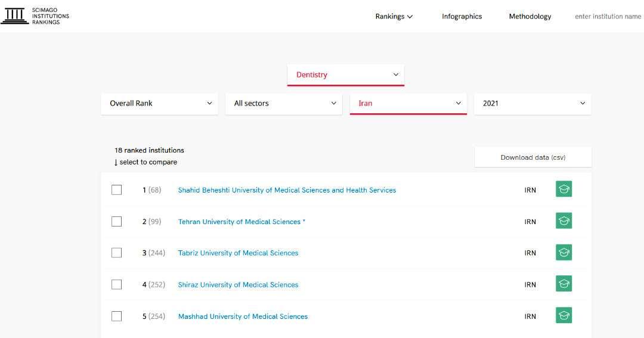Click the university icon for Shahid Beheshti University
Viewport: 644px width, 338px height.
[x=563, y=190]
